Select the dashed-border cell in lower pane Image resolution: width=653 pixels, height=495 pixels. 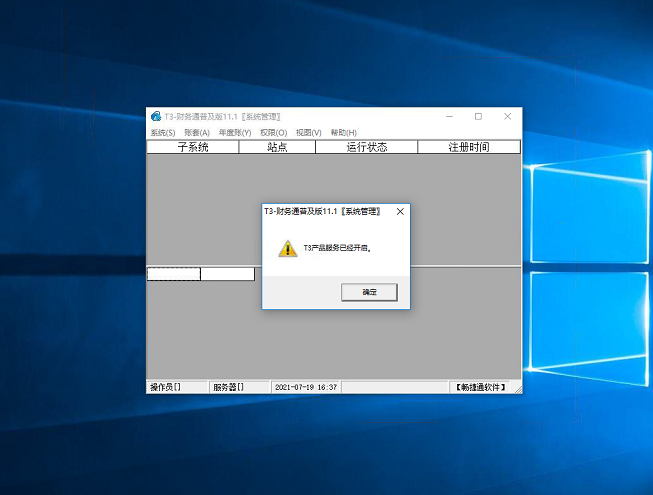(174, 274)
